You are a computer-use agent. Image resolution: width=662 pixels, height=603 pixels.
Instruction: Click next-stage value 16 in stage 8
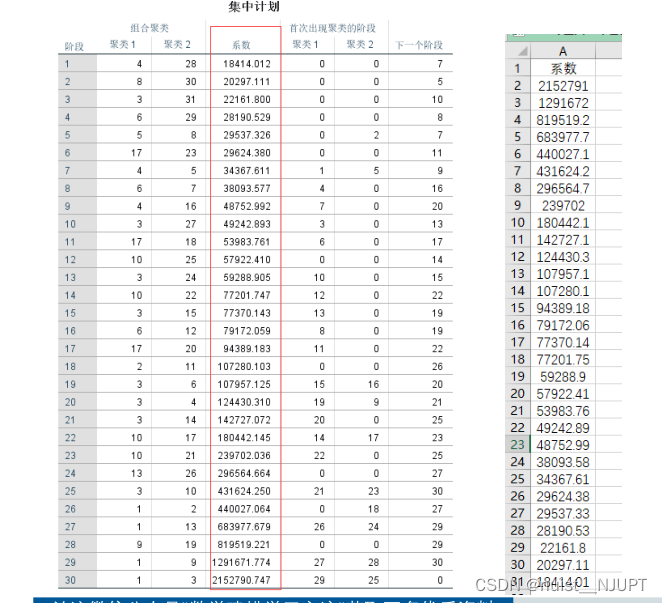(437, 188)
